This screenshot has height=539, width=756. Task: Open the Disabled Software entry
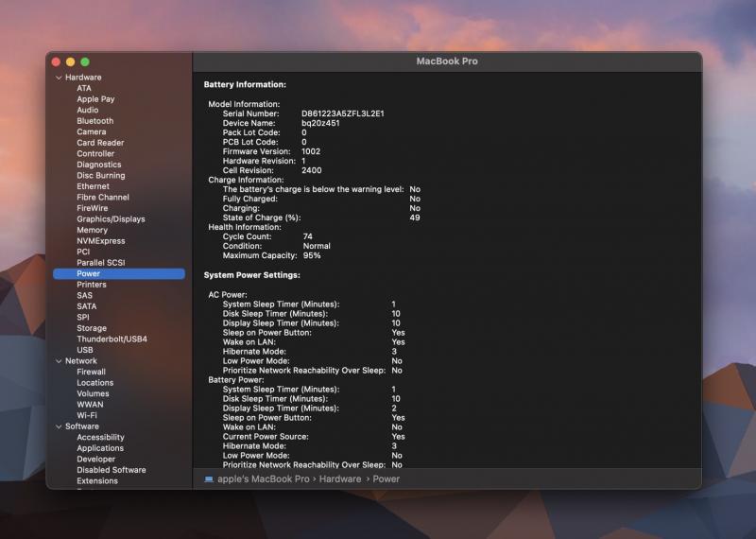tap(111, 470)
